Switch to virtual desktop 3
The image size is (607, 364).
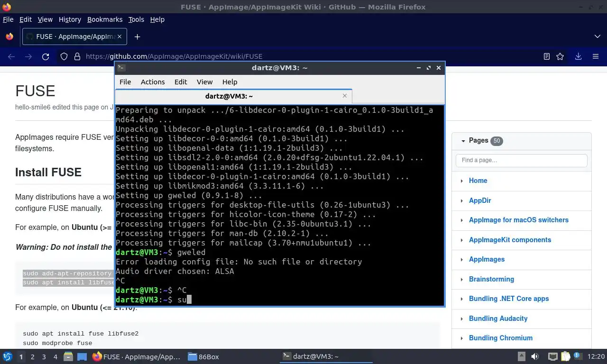click(44, 356)
